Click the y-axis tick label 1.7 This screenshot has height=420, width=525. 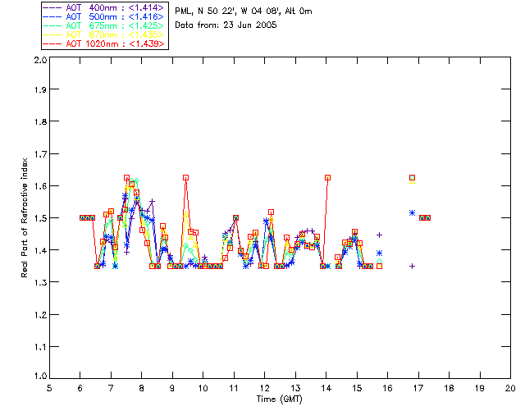click(40, 154)
